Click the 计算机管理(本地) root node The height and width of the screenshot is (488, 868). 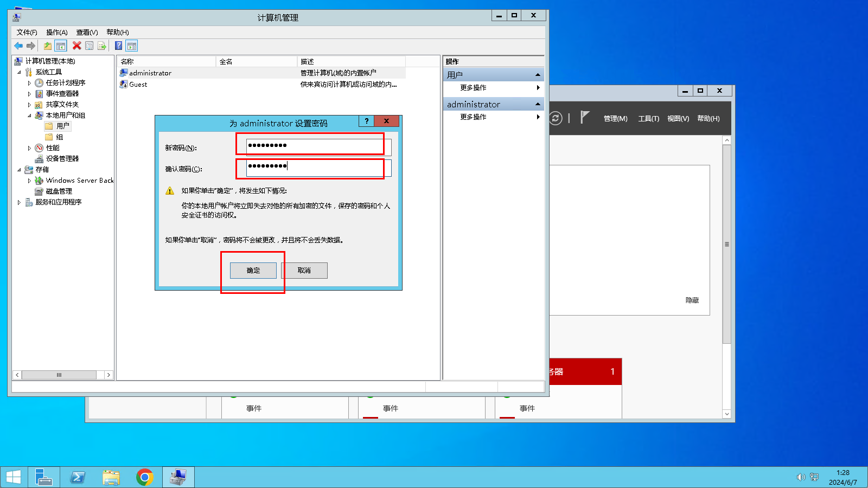pyautogui.click(x=50, y=61)
